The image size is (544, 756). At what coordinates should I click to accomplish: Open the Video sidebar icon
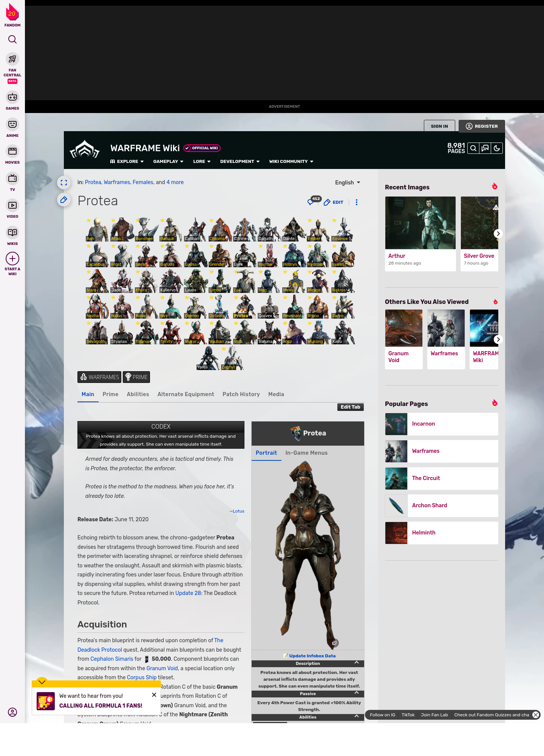(12, 205)
